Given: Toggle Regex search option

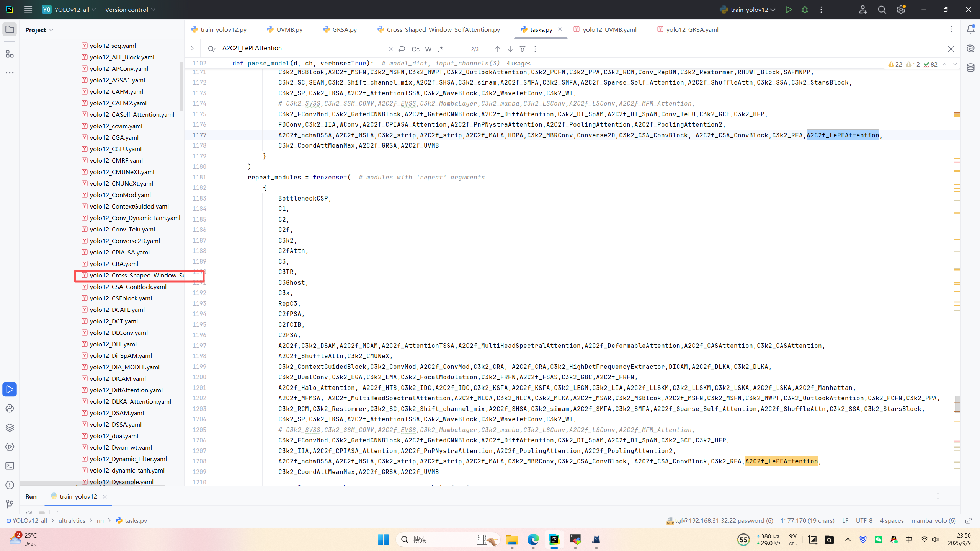Looking at the screenshot, I should click(441, 49).
